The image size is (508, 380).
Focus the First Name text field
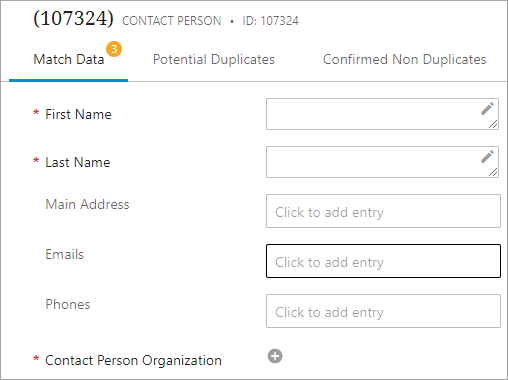tap(382, 114)
